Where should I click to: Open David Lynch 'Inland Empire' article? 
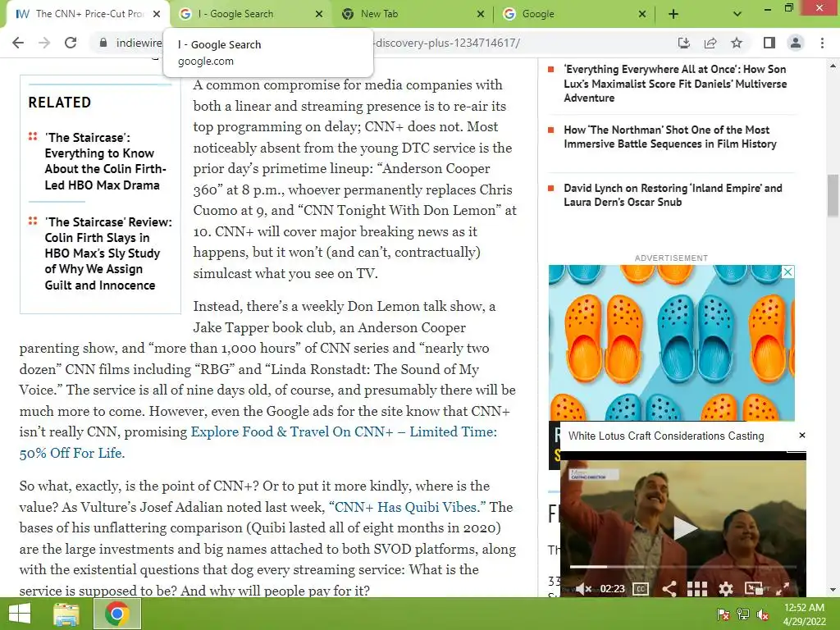(x=673, y=195)
